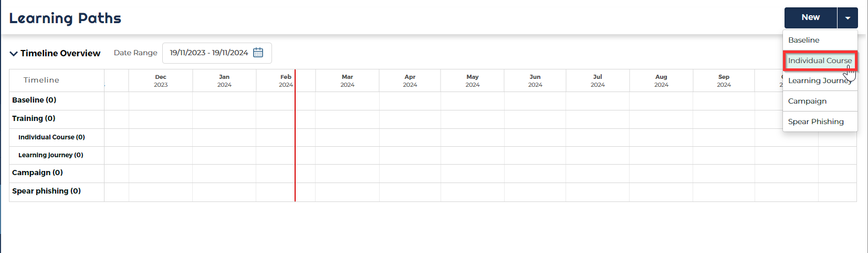Open the New button dropdown arrow

[x=848, y=18]
